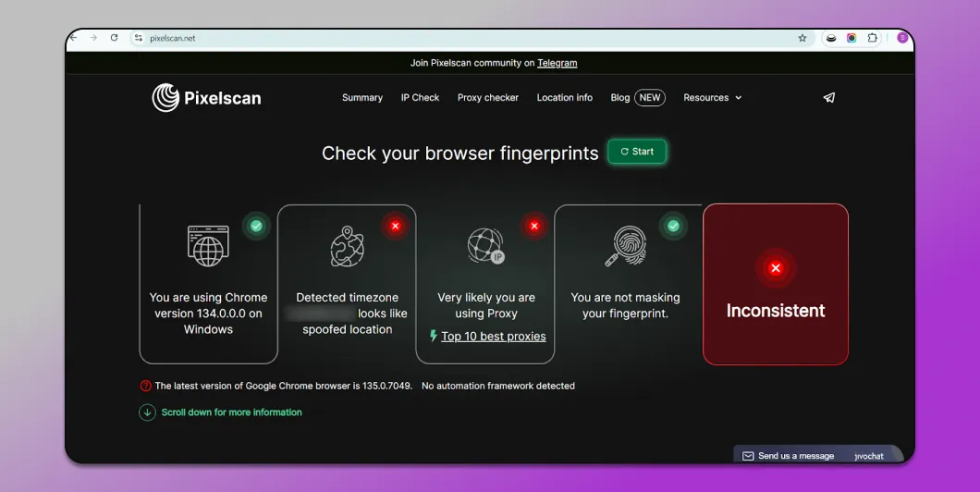Open the Chrome profile avatar menu
The image size is (980, 492).
click(902, 38)
